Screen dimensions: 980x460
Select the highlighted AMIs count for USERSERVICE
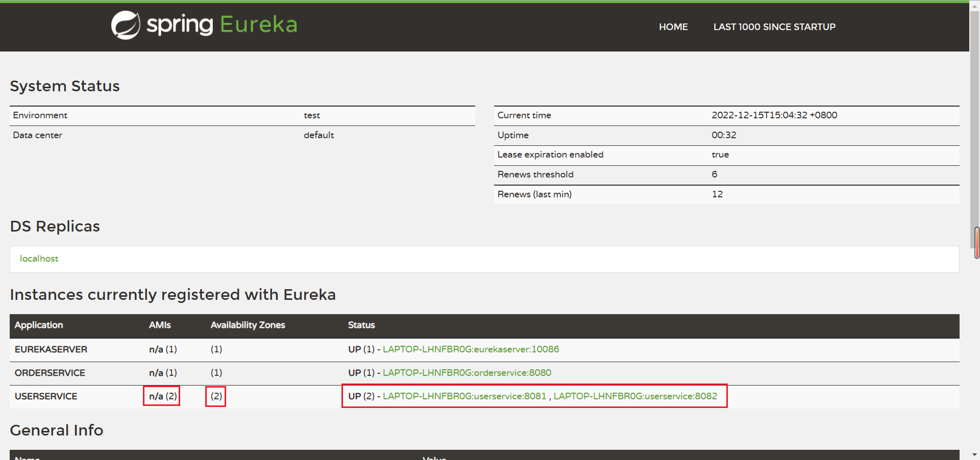pyautogui.click(x=161, y=396)
